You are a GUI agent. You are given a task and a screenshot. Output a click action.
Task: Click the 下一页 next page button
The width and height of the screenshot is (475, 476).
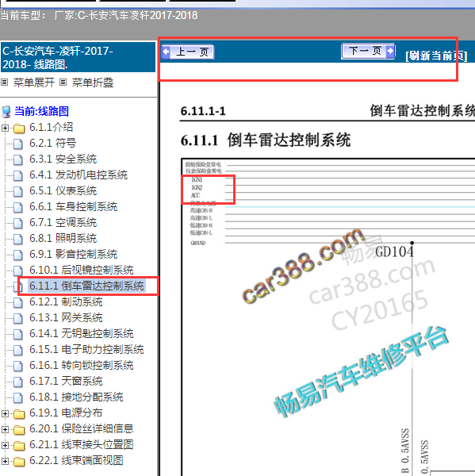coord(368,51)
